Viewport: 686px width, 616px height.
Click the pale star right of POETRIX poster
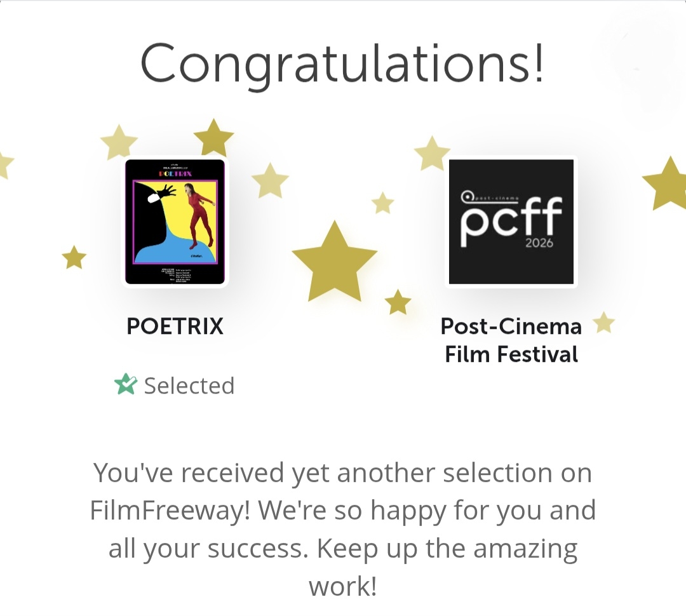(271, 181)
